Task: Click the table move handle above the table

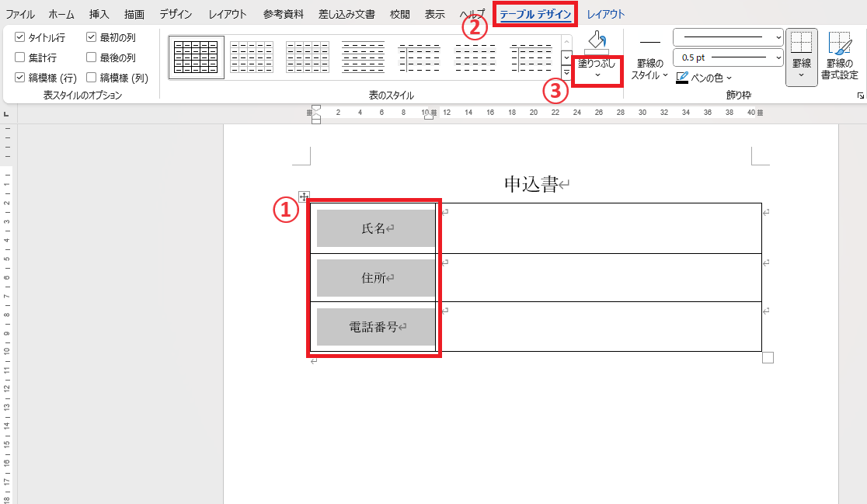Action: point(304,196)
